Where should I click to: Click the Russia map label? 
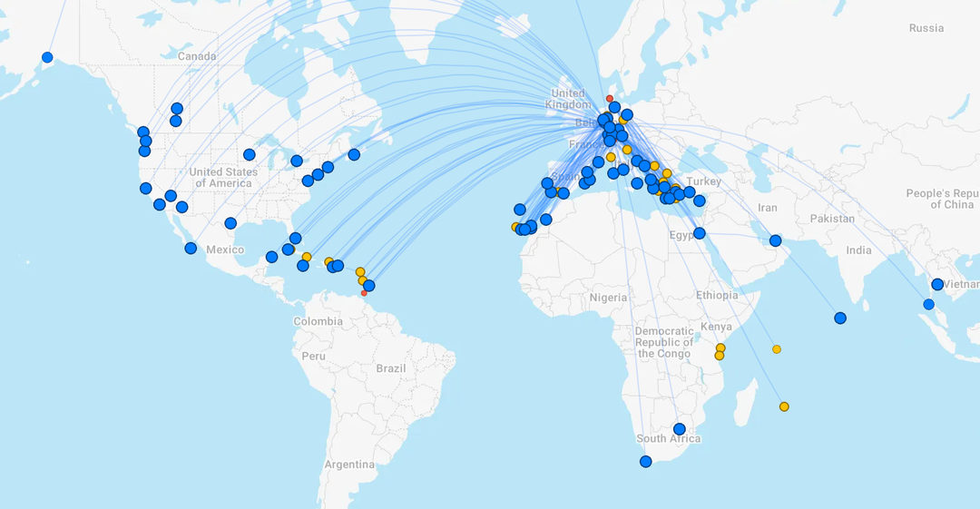coord(926,28)
